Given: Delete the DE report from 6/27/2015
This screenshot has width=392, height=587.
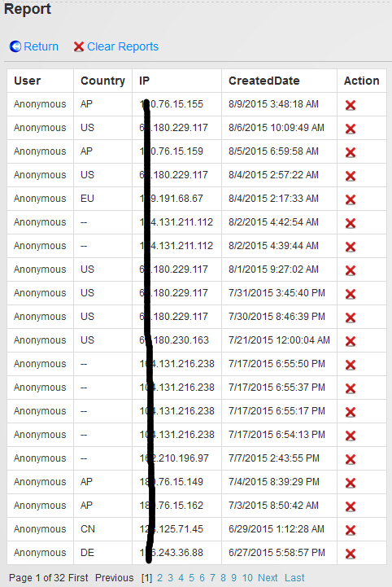Looking at the screenshot, I should point(351,554).
